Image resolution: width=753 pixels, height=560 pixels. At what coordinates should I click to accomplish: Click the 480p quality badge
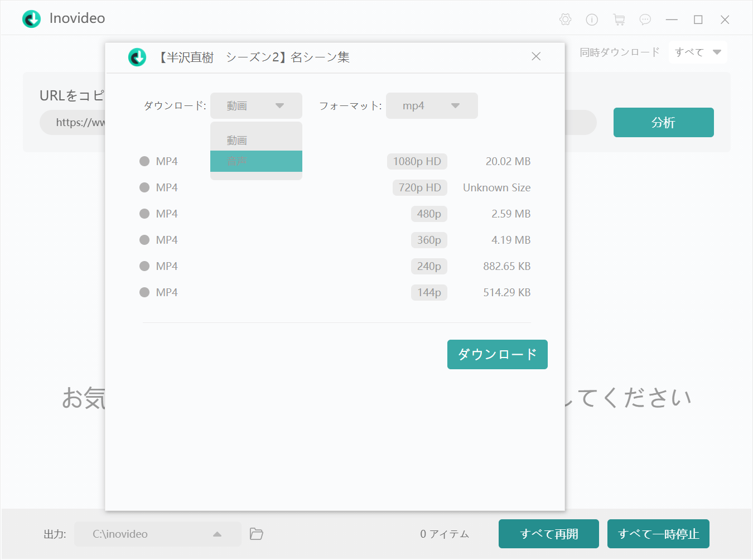pos(429,214)
